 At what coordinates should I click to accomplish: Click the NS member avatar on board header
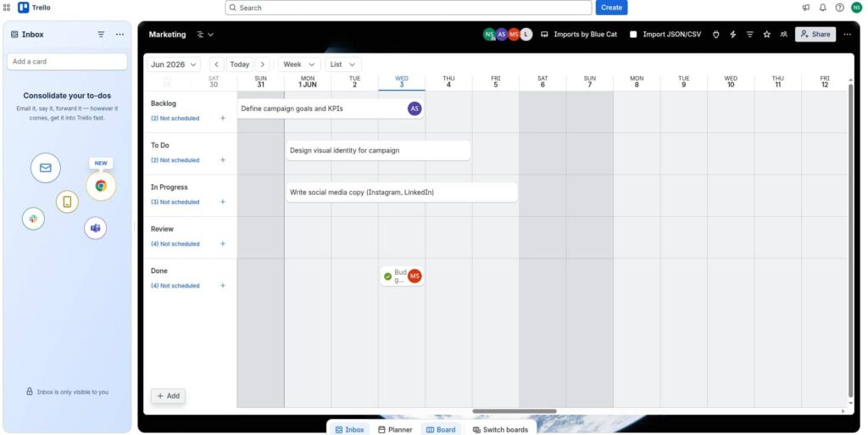coord(489,34)
